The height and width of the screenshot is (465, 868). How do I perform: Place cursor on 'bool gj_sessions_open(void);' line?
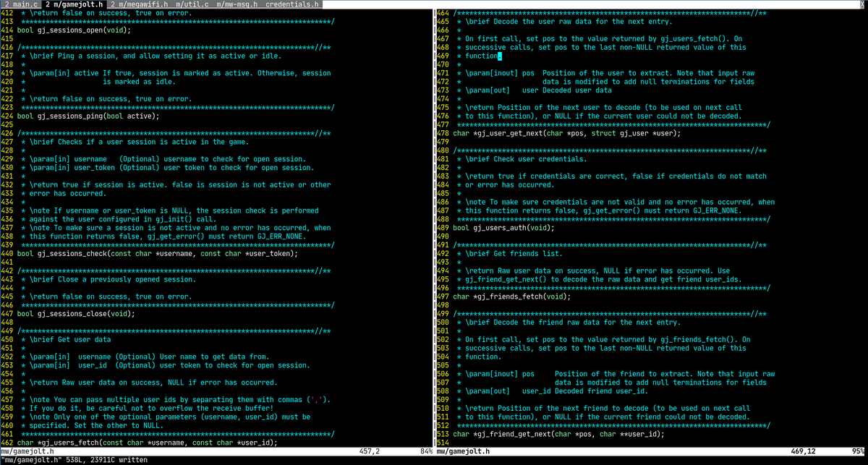[73, 30]
